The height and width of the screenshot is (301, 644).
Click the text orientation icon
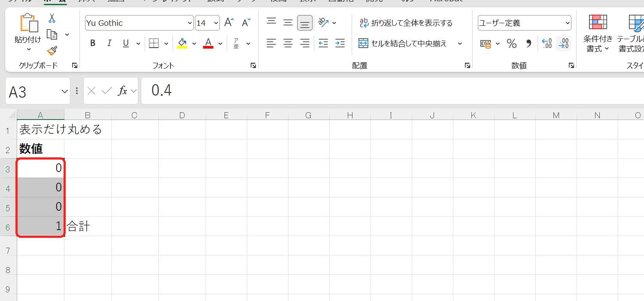point(323,23)
